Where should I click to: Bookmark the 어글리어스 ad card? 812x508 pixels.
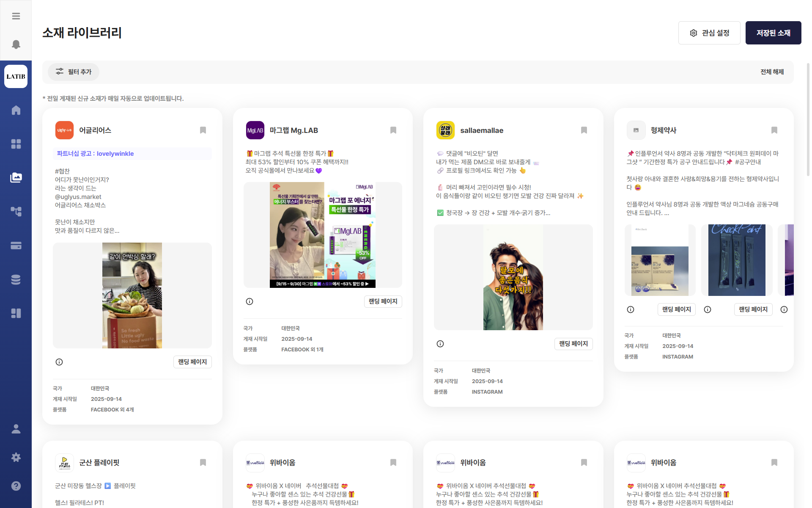[203, 130]
